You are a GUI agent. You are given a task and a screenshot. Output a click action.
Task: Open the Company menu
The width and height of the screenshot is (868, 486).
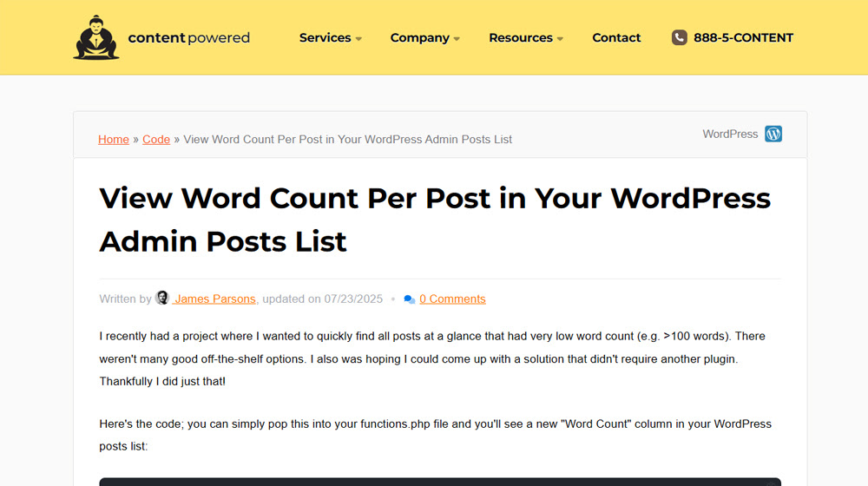click(x=425, y=37)
